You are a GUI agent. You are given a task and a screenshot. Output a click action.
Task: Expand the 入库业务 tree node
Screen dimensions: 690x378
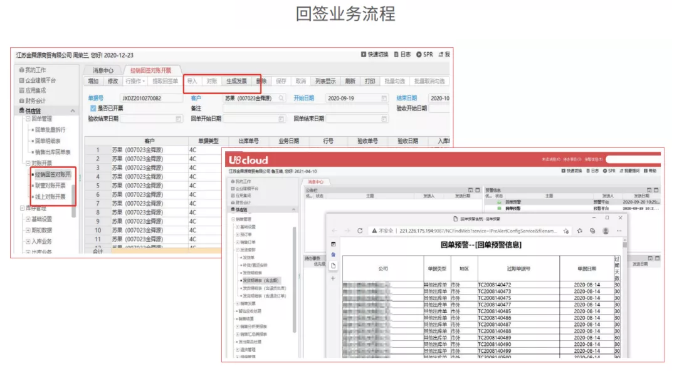pos(28,241)
